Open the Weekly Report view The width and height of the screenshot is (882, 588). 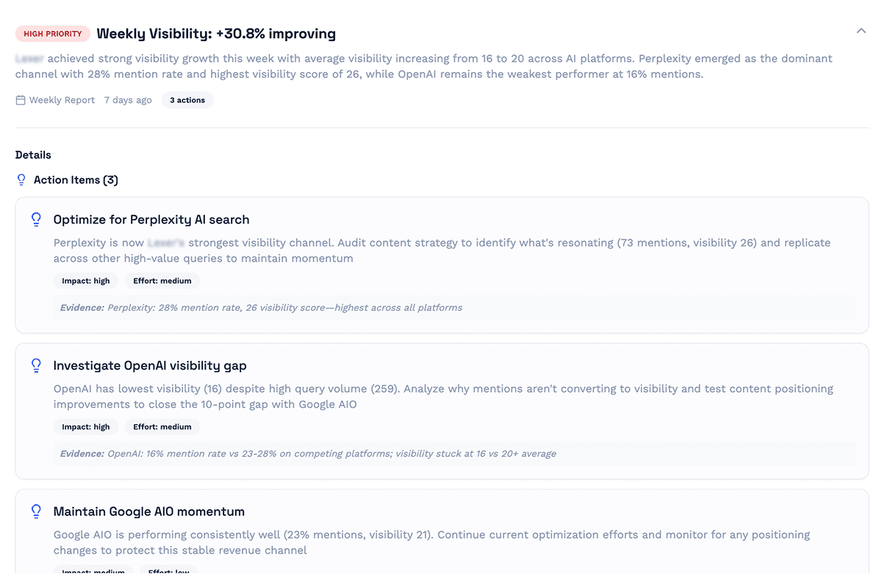tap(62, 99)
